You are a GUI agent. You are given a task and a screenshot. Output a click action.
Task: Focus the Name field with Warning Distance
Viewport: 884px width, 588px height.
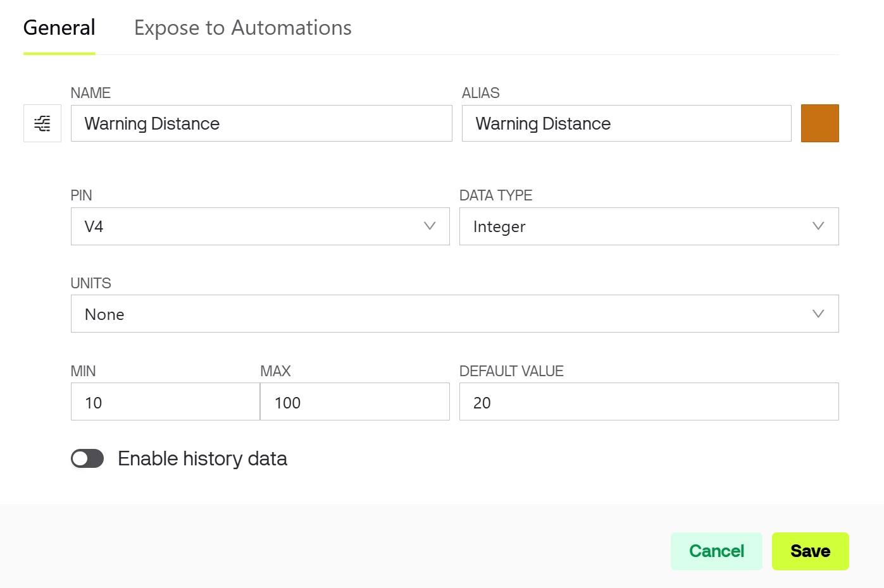coord(261,123)
